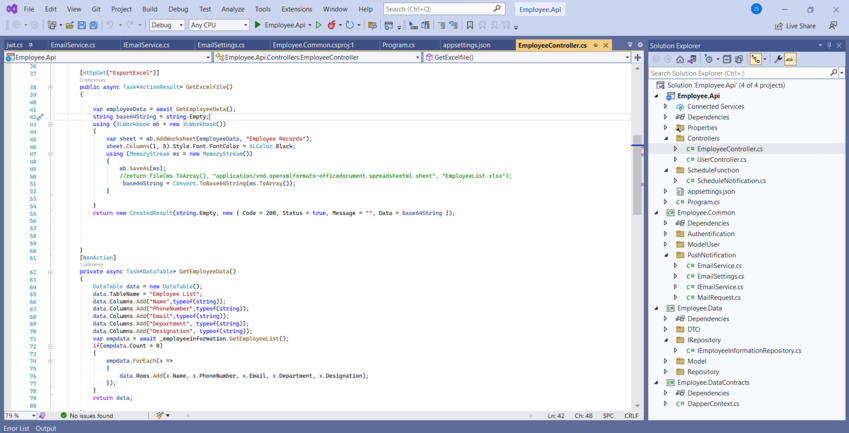Screen dimensions: 849x433
Task: Switch to the appsettings.json tab
Action: [466, 45]
